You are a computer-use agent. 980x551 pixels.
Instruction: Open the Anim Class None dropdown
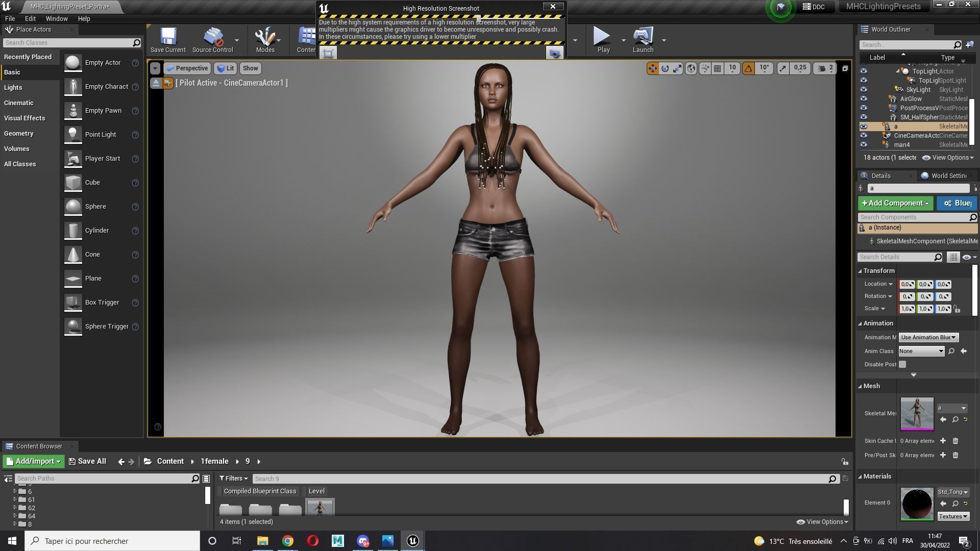pos(921,351)
